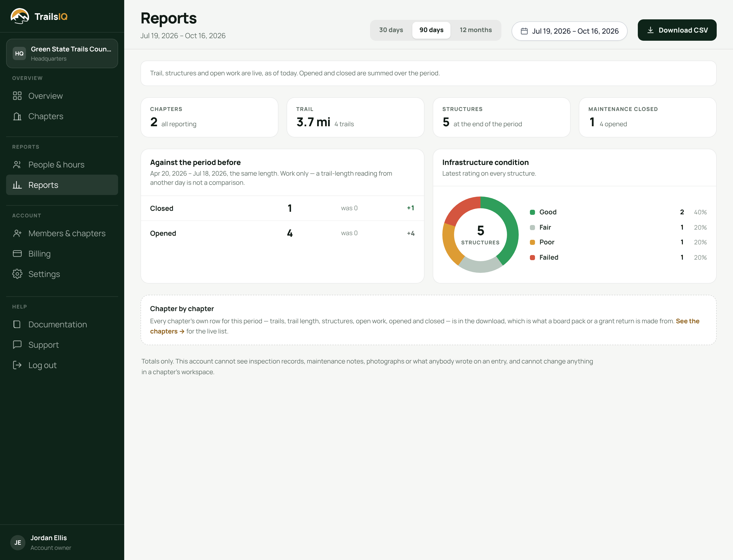Click the donut chart center 5 structures
The image size is (733, 560).
point(480,235)
